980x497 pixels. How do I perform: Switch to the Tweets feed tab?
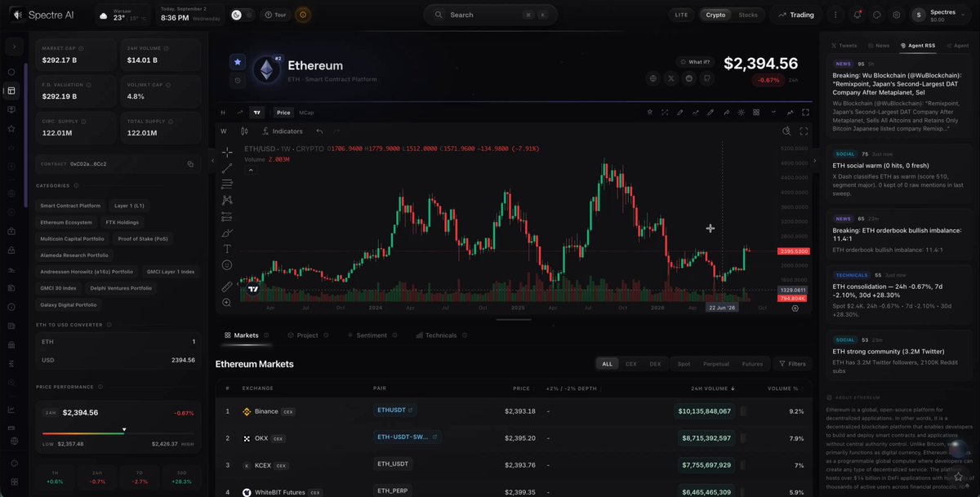pyautogui.click(x=844, y=46)
